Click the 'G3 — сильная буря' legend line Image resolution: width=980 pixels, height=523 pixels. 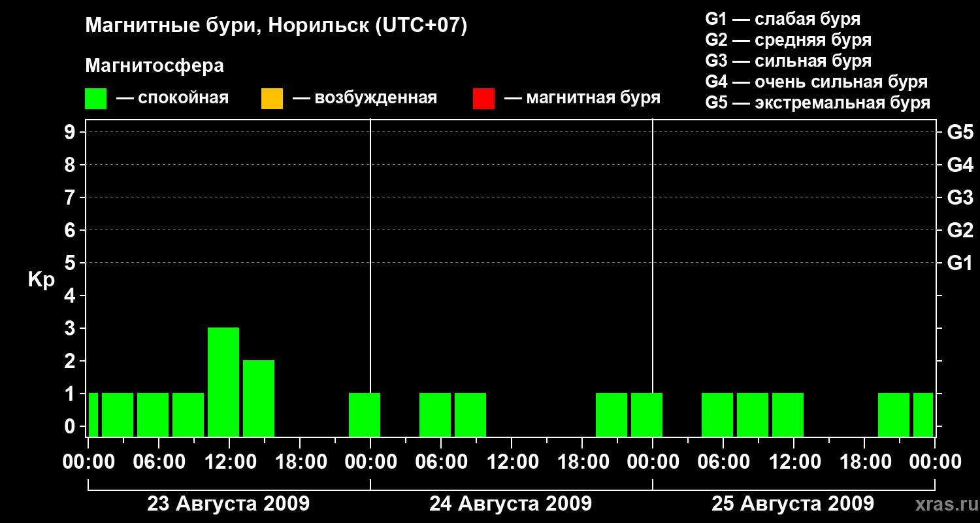pos(789,61)
